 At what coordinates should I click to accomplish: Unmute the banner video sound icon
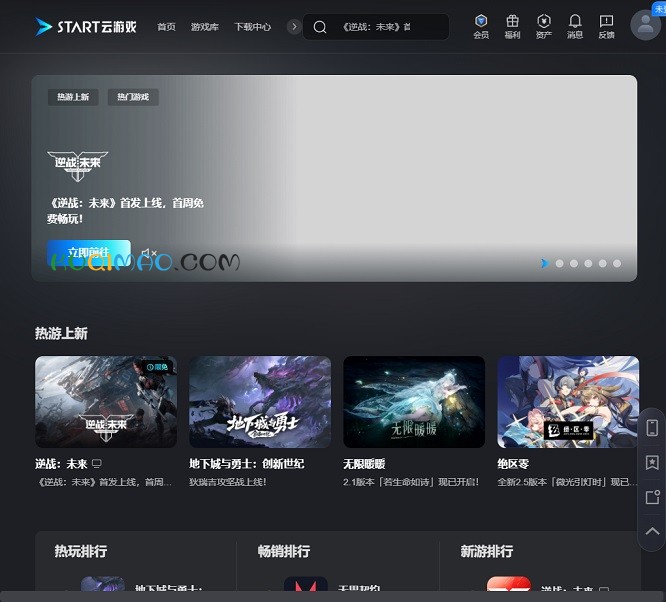149,253
